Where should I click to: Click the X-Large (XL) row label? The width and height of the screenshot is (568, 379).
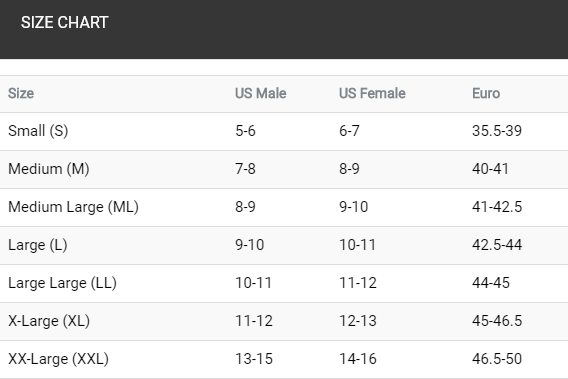pyautogui.click(x=49, y=321)
